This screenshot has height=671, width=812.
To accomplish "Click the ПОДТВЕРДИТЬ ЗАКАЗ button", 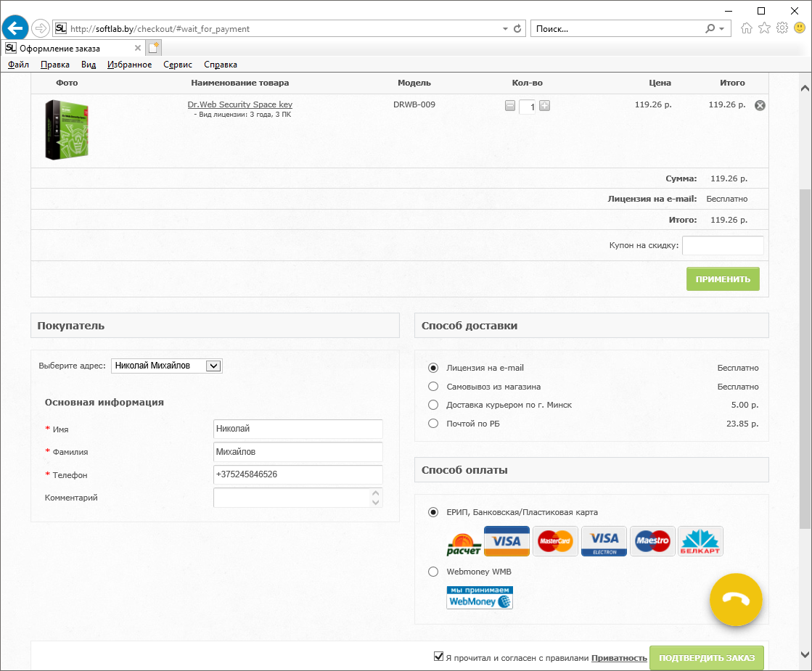I will click(707, 658).
